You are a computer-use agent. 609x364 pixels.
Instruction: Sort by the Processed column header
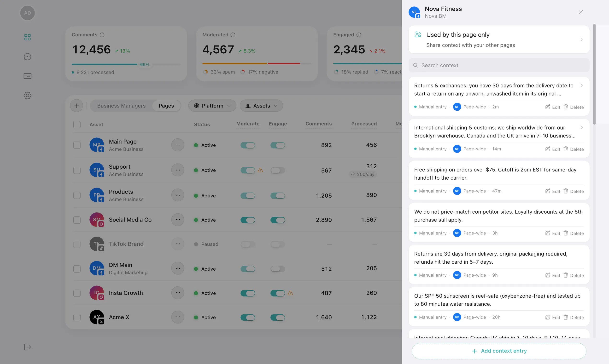click(x=364, y=124)
